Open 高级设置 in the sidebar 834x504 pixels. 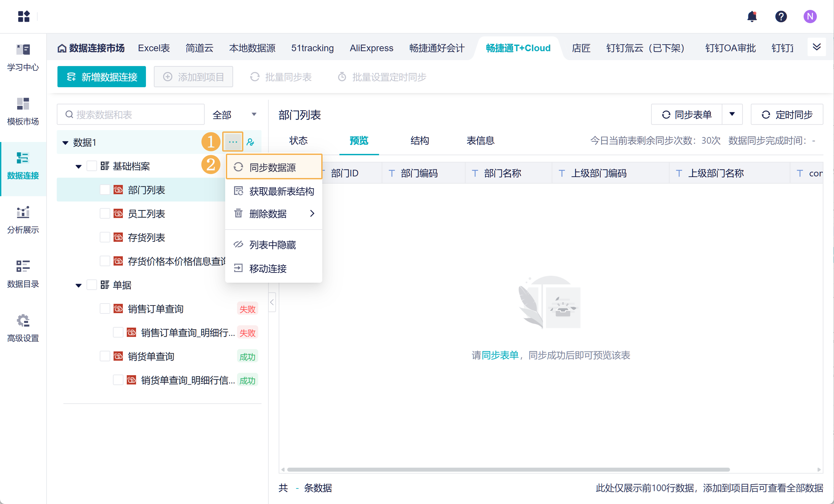coord(23,328)
